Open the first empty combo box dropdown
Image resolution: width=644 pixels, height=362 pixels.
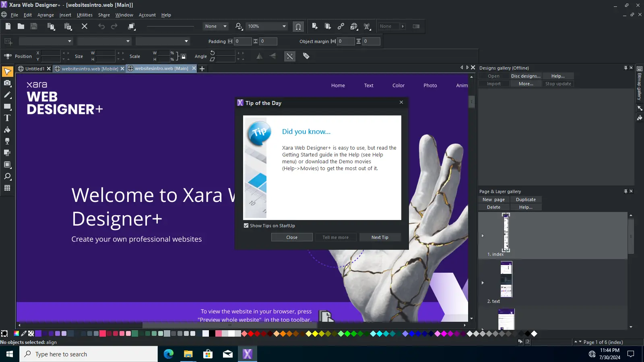(69, 41)
